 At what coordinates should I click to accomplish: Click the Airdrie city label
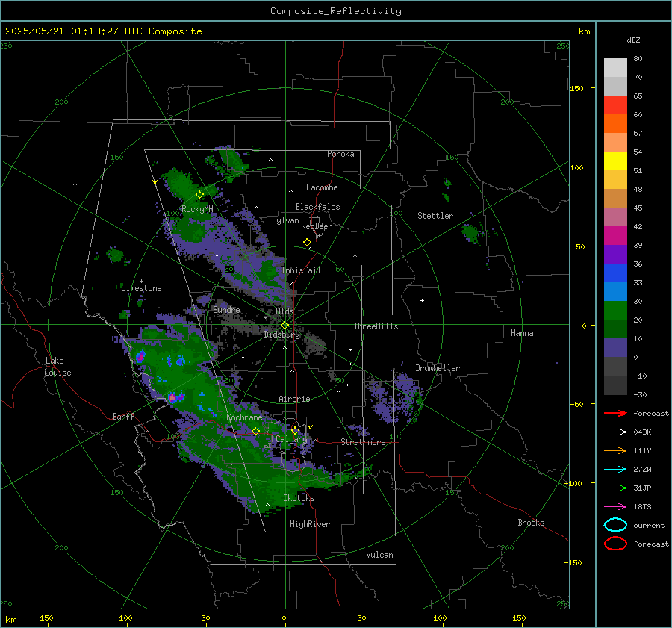pyautogui.click(x=294, y=399)
